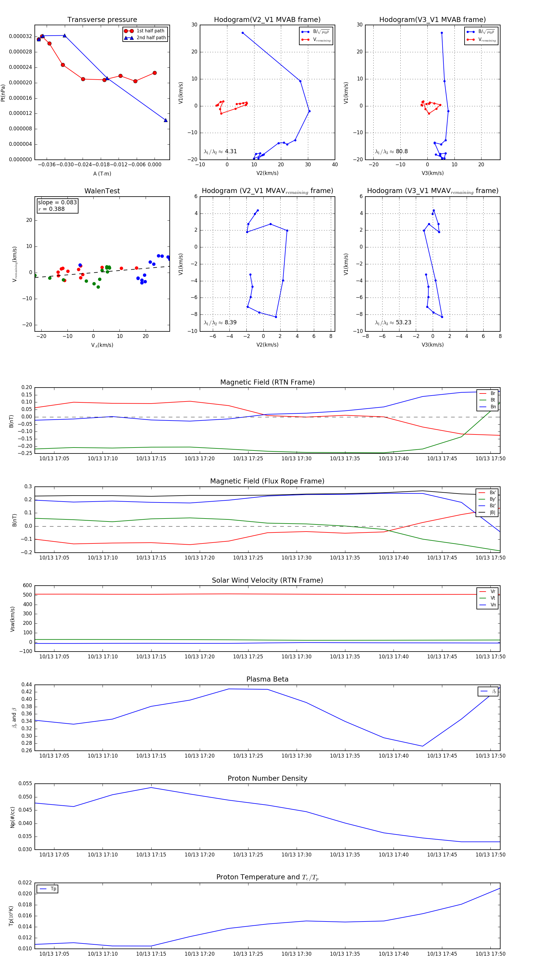Click the 'A (T·m)' x-axis label

coord(102,173)
